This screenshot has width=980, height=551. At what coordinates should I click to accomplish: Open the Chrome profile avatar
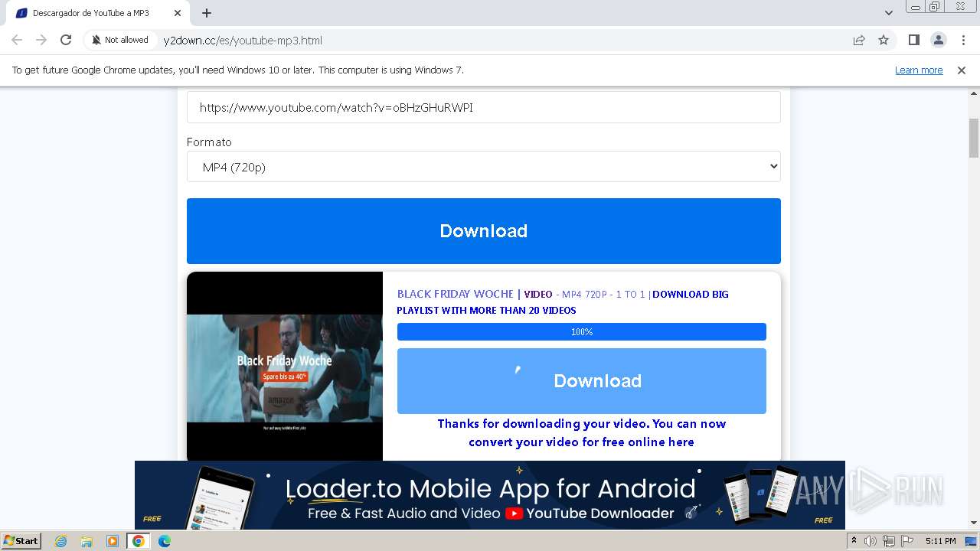tap(938, 40)
